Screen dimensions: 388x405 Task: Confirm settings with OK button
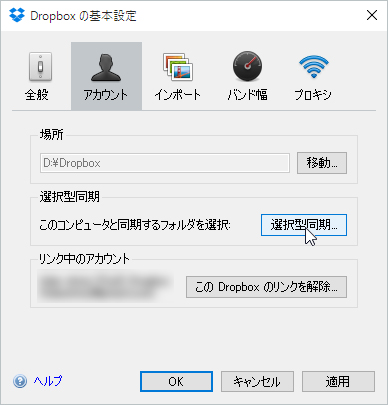tap(176, 381)
